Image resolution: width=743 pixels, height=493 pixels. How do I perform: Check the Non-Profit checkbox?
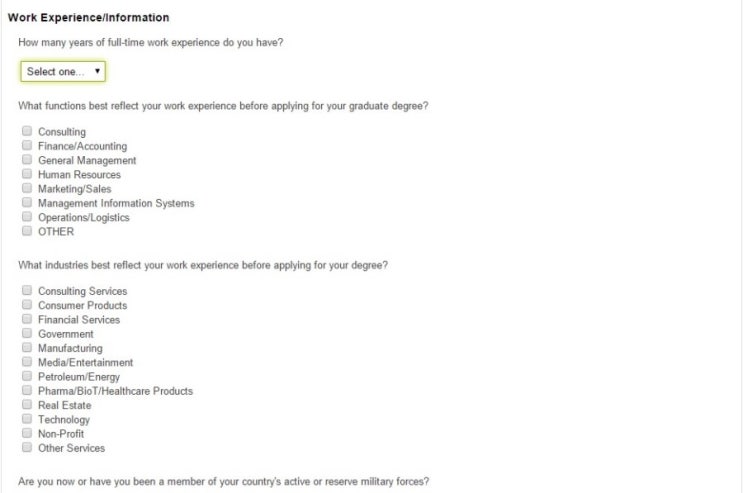pyautogui.click(x=27, y=434)
